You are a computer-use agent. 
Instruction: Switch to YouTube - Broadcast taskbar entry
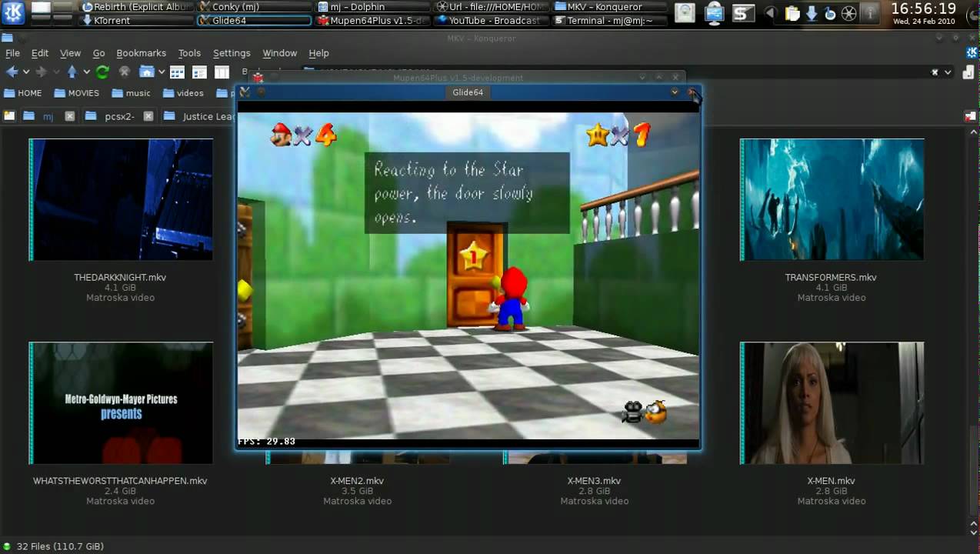click(491, 21)
